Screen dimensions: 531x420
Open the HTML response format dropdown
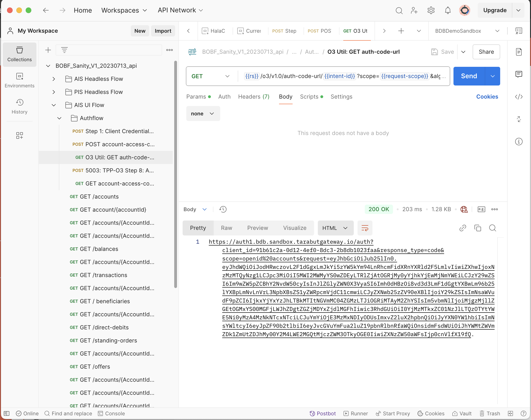tap(335, 228)
